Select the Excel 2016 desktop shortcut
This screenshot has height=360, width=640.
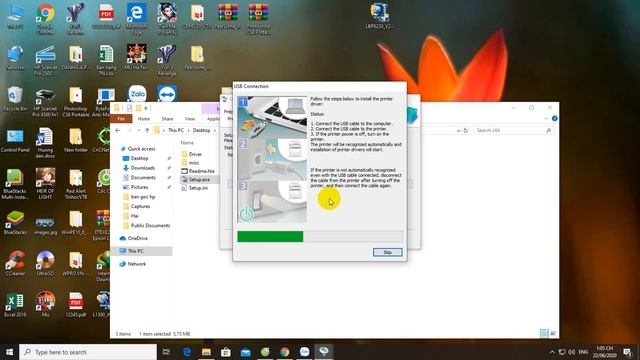pos(15,304)
